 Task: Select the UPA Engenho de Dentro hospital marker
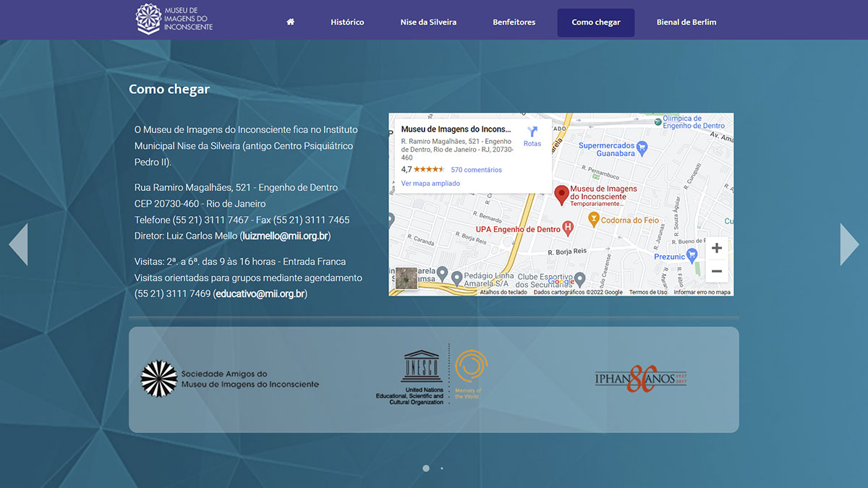(x=568, y=229)
